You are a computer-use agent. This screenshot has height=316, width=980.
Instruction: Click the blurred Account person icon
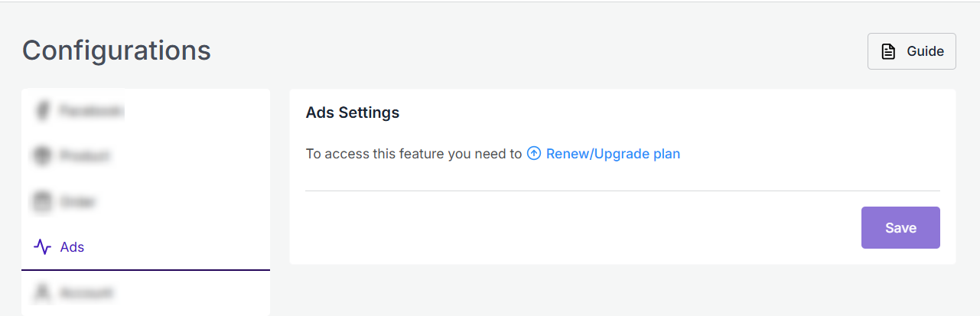pos(42,292)
